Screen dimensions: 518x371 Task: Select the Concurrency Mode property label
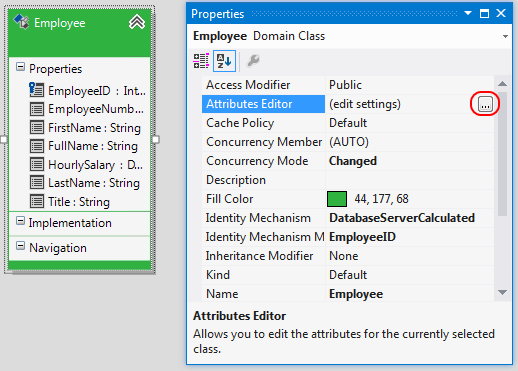(x=257, y=161)
